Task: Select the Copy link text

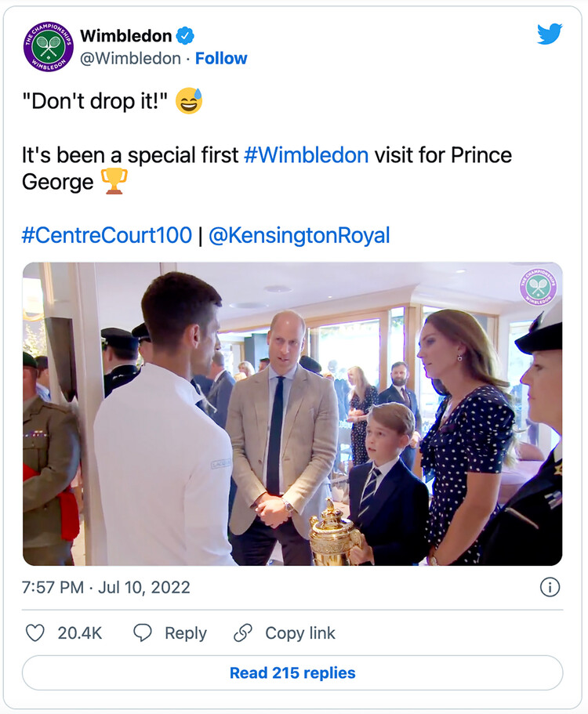Action: pos(300,633)
